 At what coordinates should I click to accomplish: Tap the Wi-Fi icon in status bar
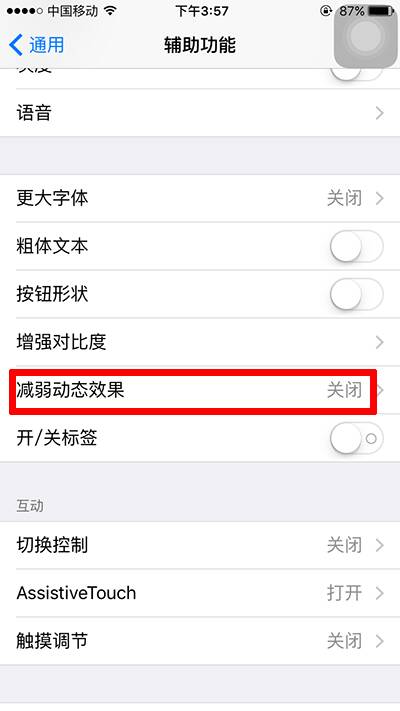(110, 10)
